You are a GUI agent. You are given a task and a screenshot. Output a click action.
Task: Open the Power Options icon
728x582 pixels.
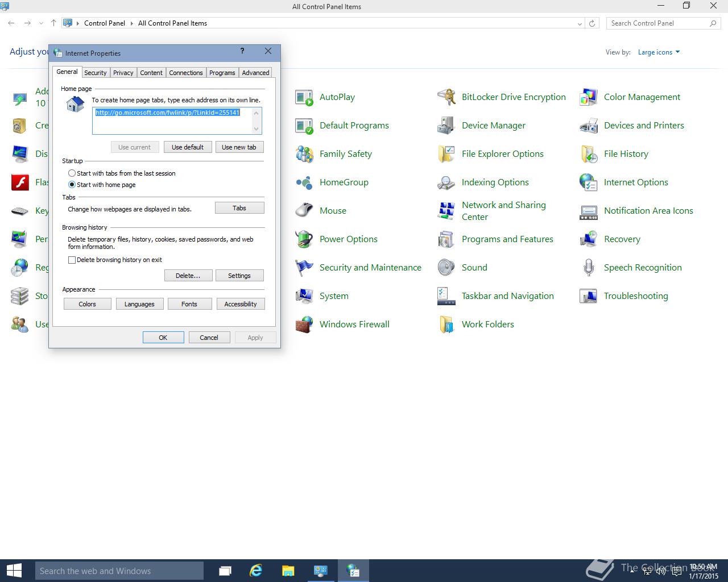point(304,239)
